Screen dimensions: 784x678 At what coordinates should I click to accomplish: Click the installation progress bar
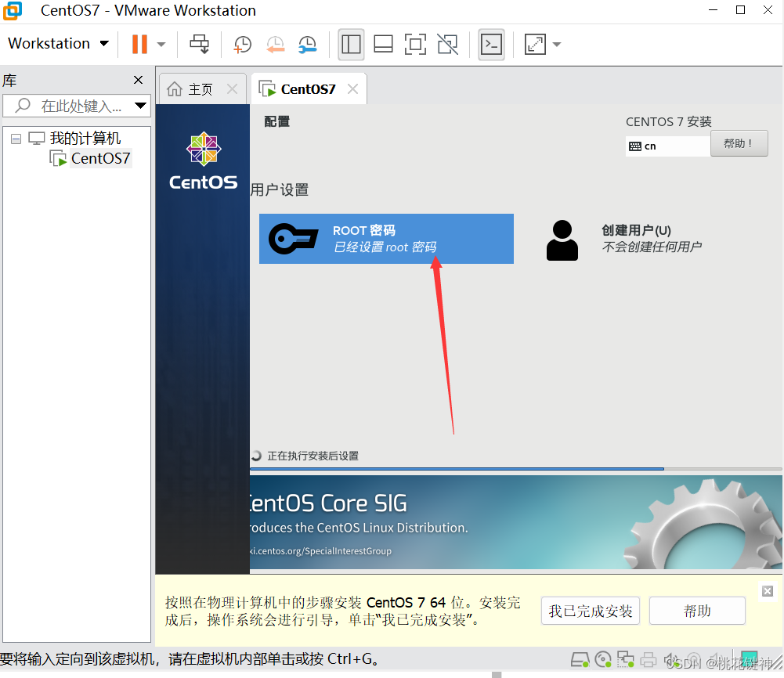[516, 469]
